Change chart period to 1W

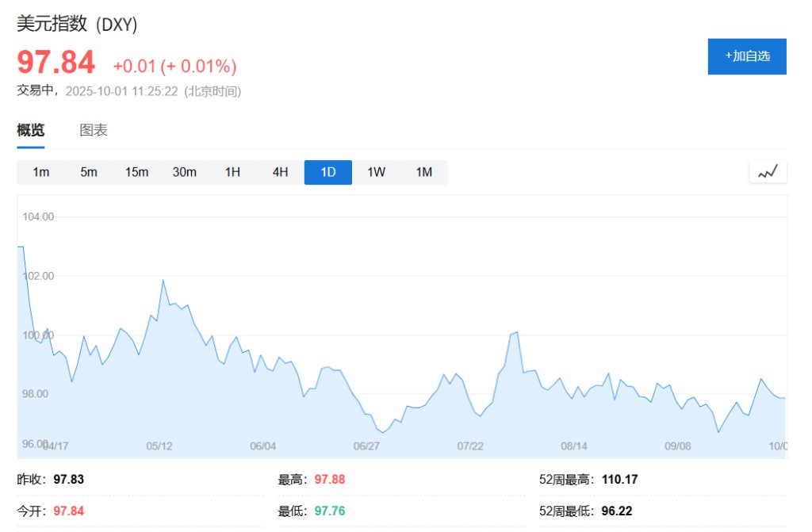pyautogui.click(x=376, y=172)
